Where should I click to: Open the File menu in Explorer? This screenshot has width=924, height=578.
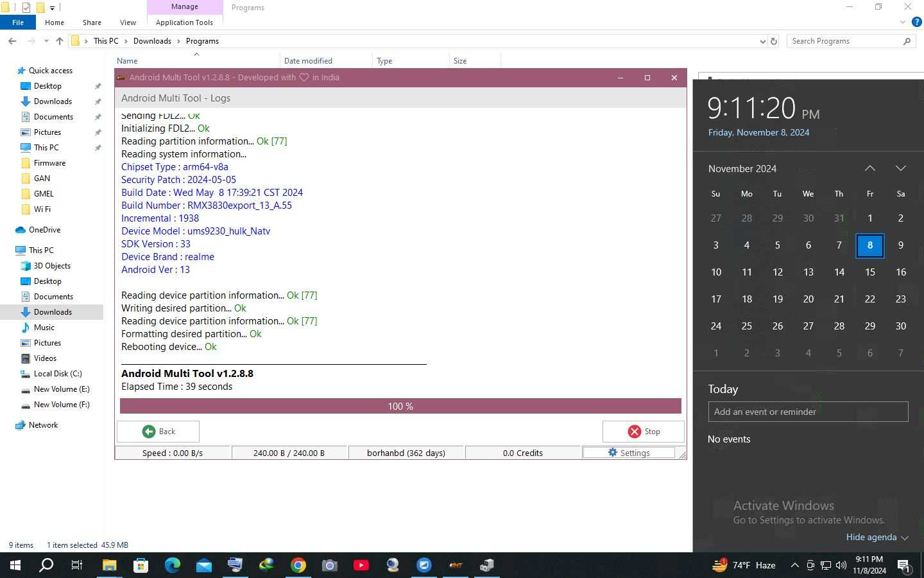(18, 22)
